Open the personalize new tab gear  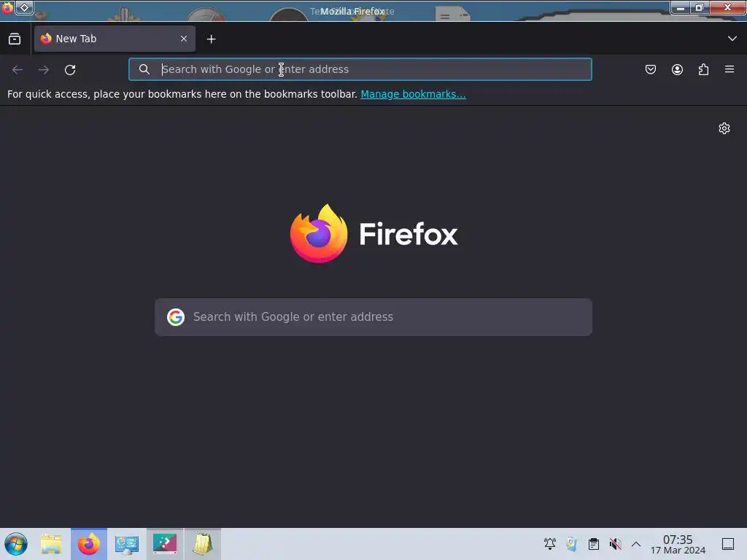point(724,128)
